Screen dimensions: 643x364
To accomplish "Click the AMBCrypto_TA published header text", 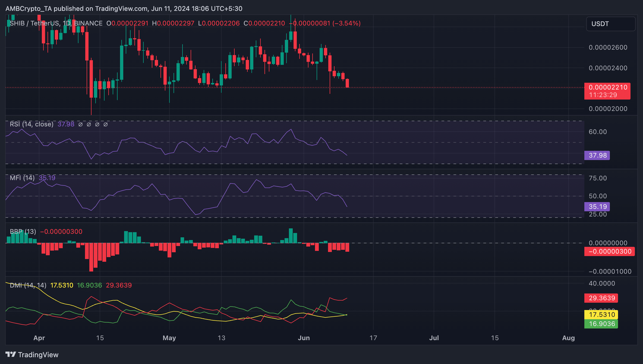I will [x=124, y=9].
